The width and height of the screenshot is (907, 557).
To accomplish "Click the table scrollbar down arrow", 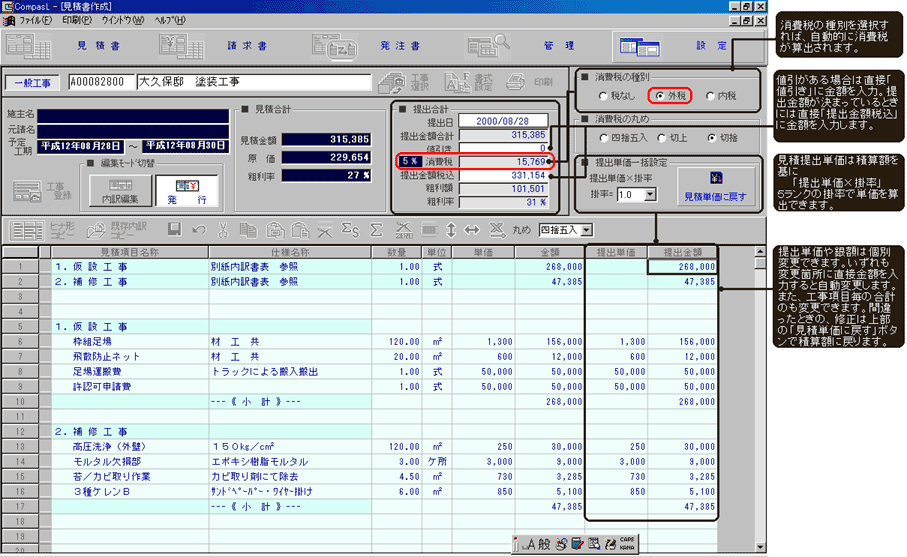I will pos(760,547).
